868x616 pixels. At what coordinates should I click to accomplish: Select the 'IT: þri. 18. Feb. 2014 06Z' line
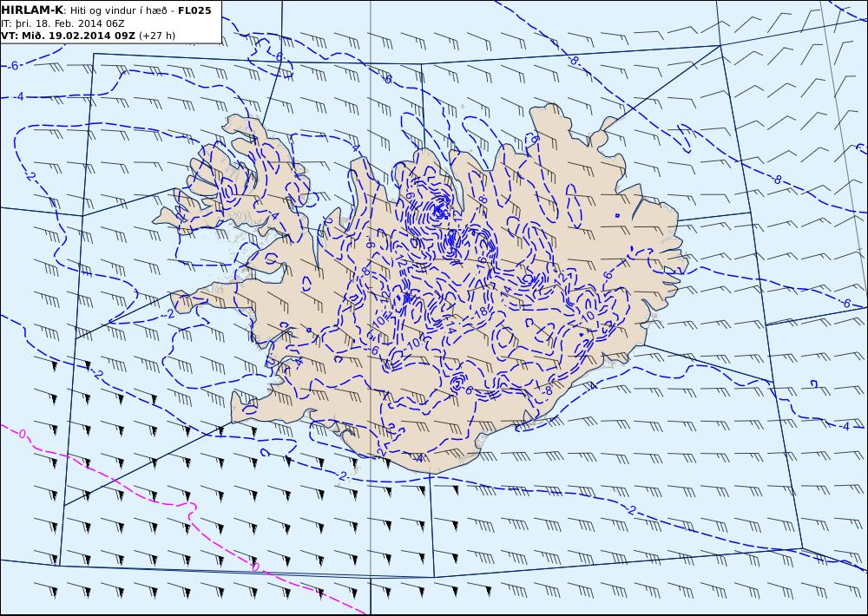point(62,23)
